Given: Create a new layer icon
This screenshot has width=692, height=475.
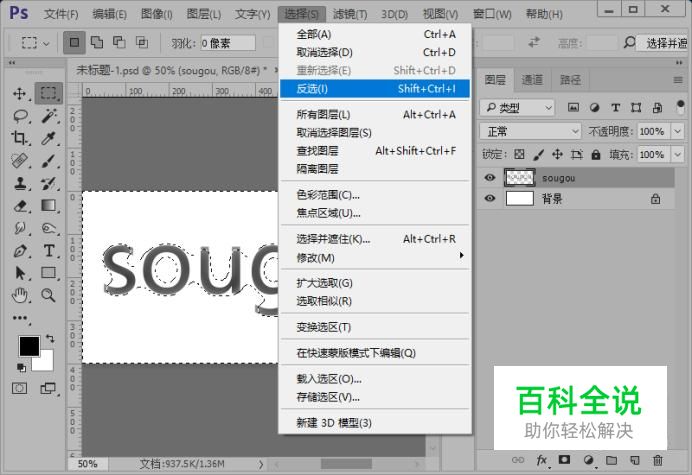Looking at the screenshot, I should click(635, 460).
